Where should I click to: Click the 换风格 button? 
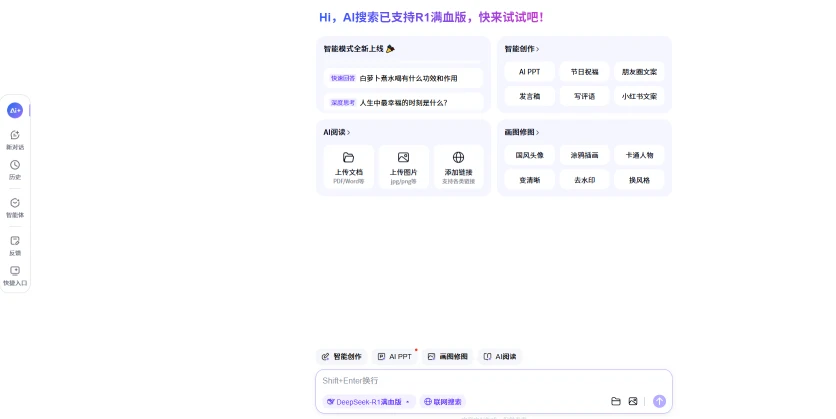[x=639, y=180]
